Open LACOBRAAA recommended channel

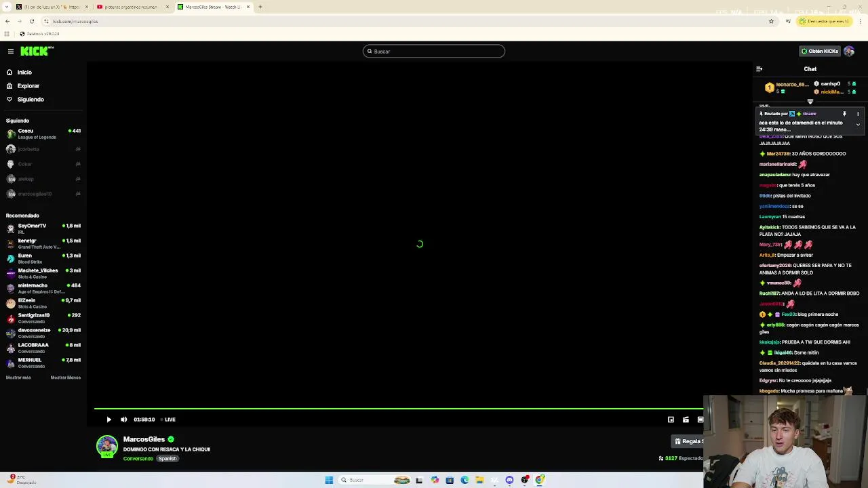[x=43, y=348]
